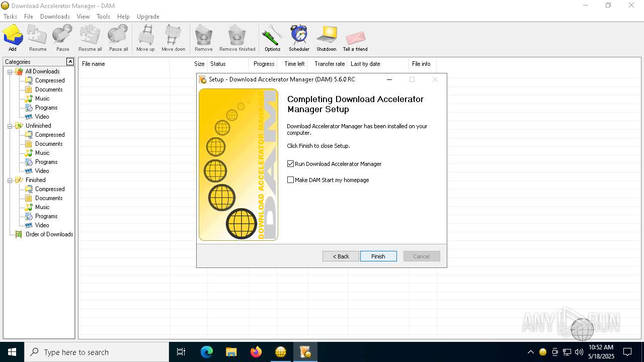Open Firefox from the taskbar
Image resolution: width=644 pixels, height=362 pixels.
click(256, 352)
